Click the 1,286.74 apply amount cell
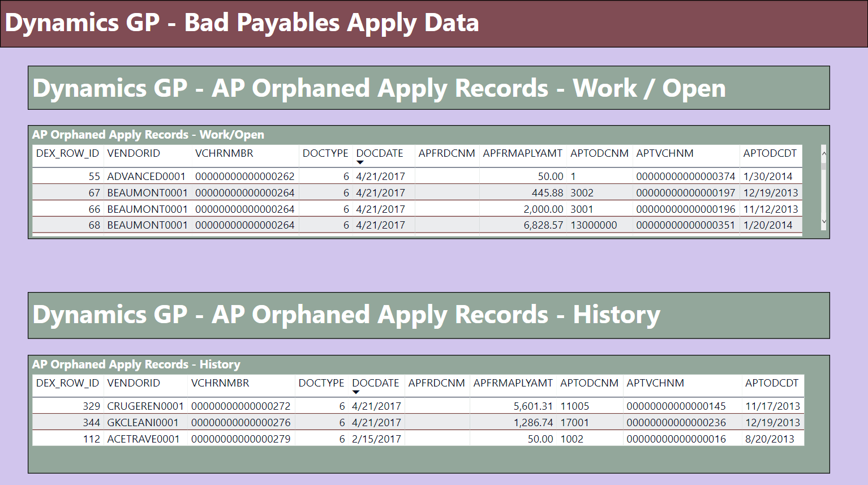 coord(533,423)
